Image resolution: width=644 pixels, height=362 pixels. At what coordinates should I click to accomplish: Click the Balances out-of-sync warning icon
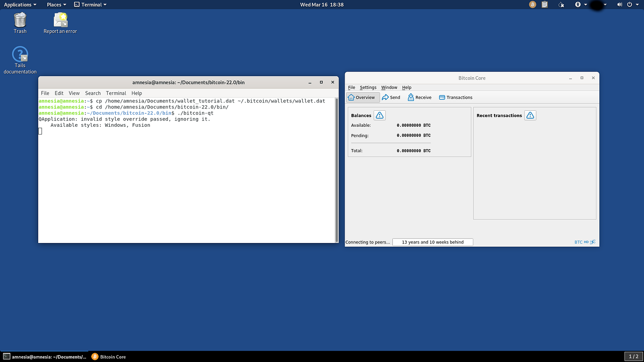pyautogui.click(x=379, y=115)
